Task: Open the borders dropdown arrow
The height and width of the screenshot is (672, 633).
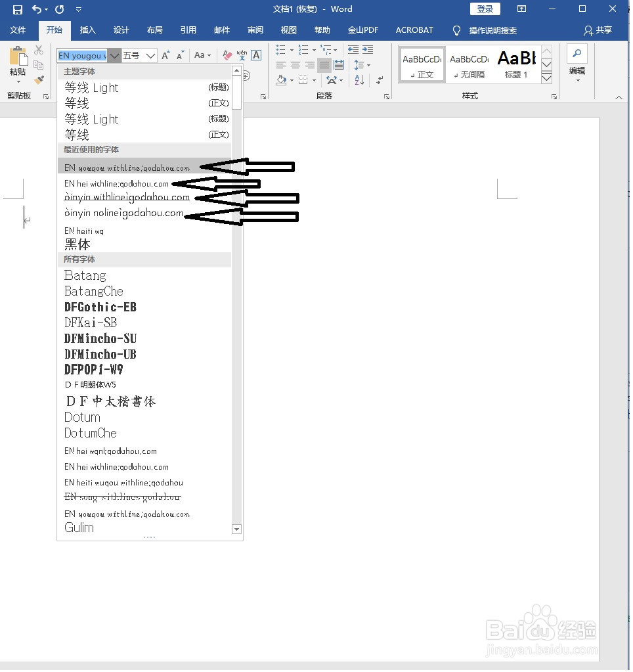Action: (x=314, y=80)
